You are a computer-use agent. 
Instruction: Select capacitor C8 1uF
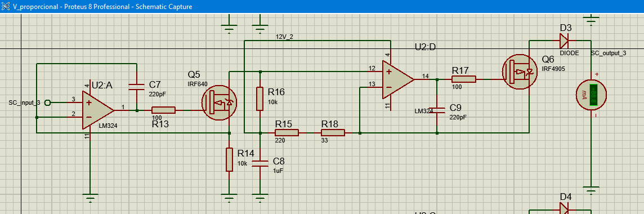coord(260,163)
